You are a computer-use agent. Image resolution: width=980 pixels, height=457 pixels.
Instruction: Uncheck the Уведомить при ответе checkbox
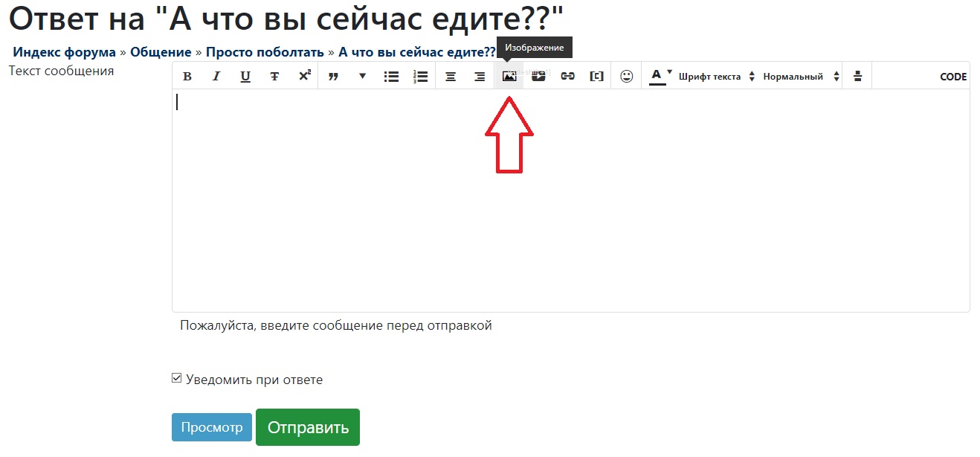click(177, 379)
